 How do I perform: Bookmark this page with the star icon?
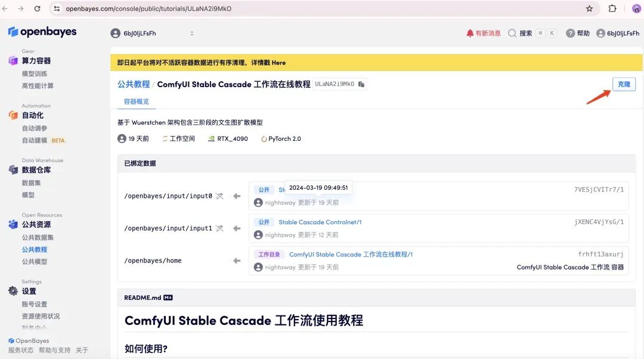(x=589, y=9)
